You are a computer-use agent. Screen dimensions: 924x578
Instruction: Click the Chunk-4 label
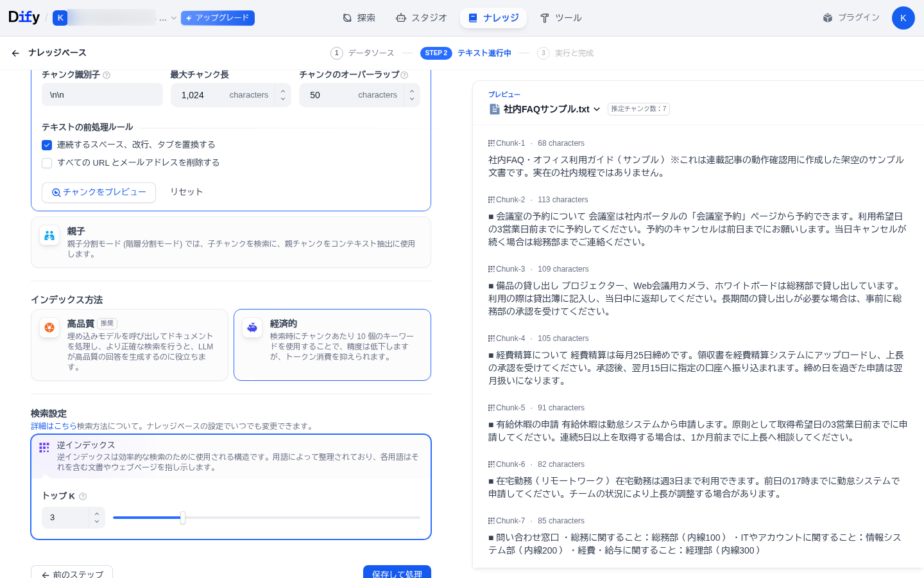click(x=510, y=338)
